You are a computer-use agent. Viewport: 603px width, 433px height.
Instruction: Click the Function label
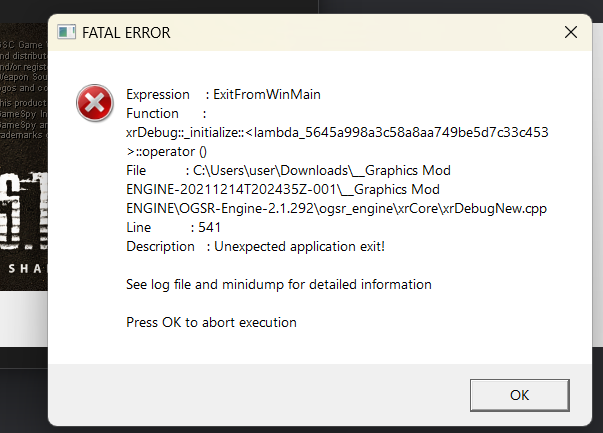pyautogui.click(x=153, y=113)
